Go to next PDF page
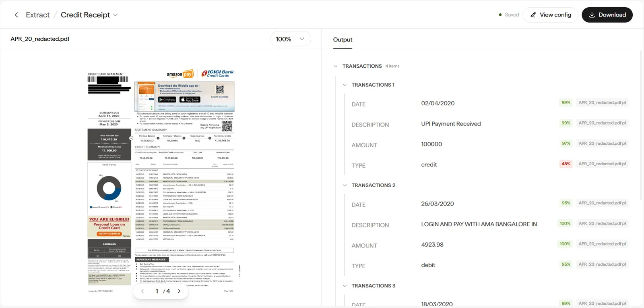This screenshot has width=644, height=308. [179, 291]
